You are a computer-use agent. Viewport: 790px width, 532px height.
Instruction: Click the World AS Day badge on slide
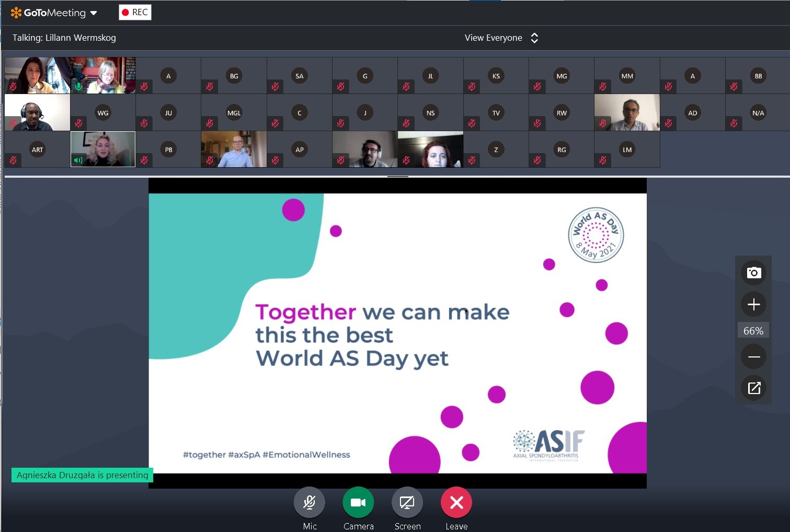[x=596, y=235]
